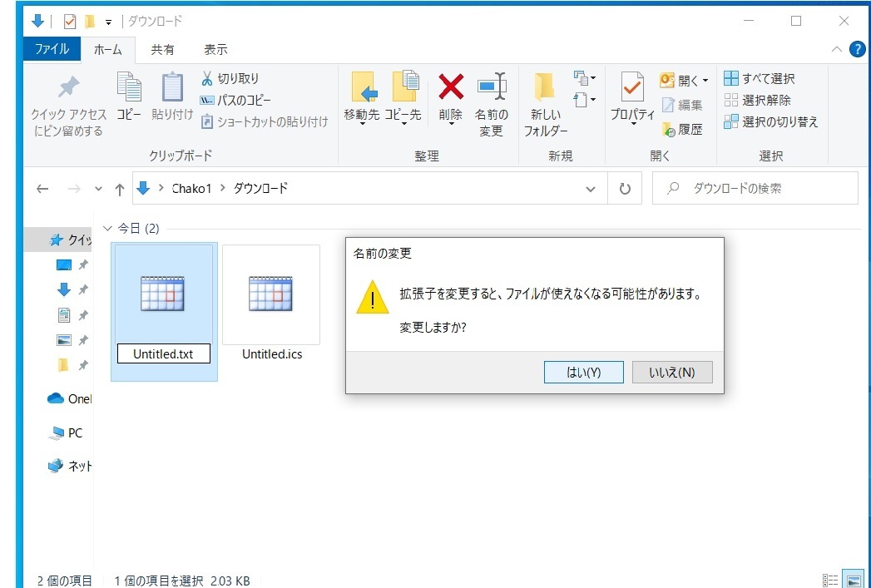Click the New Folder icon
The height and width of the screenshot is (588, 871).
(x=545, y=86)
